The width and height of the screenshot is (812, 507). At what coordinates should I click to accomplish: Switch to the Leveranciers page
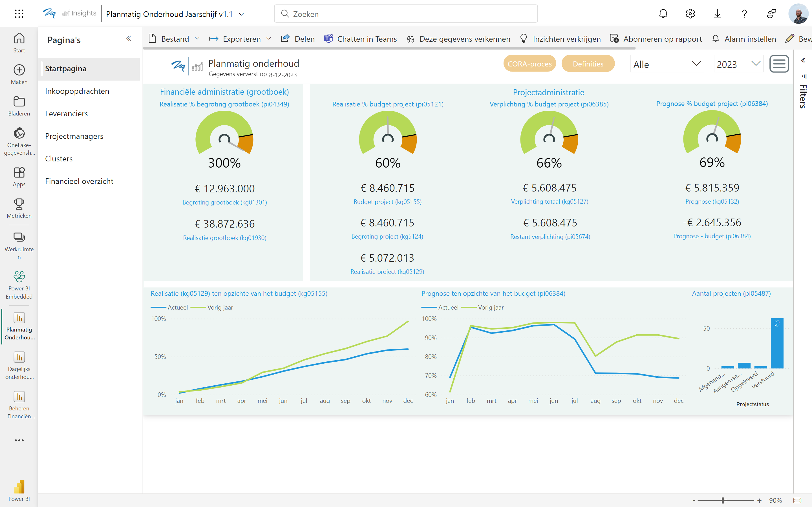67,114
